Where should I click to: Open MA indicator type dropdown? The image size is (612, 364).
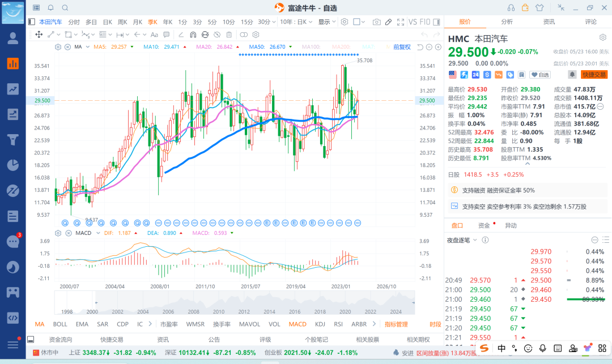88,47
